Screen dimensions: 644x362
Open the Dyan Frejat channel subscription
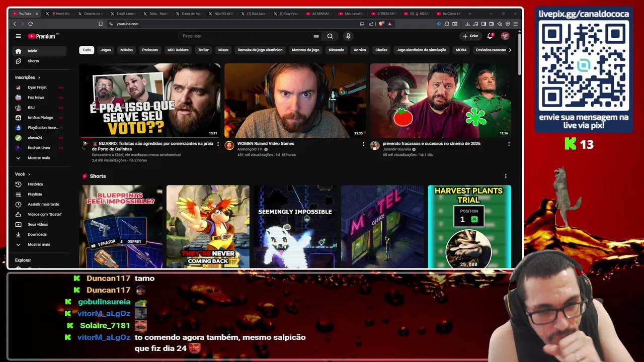[x=40, y=87]
